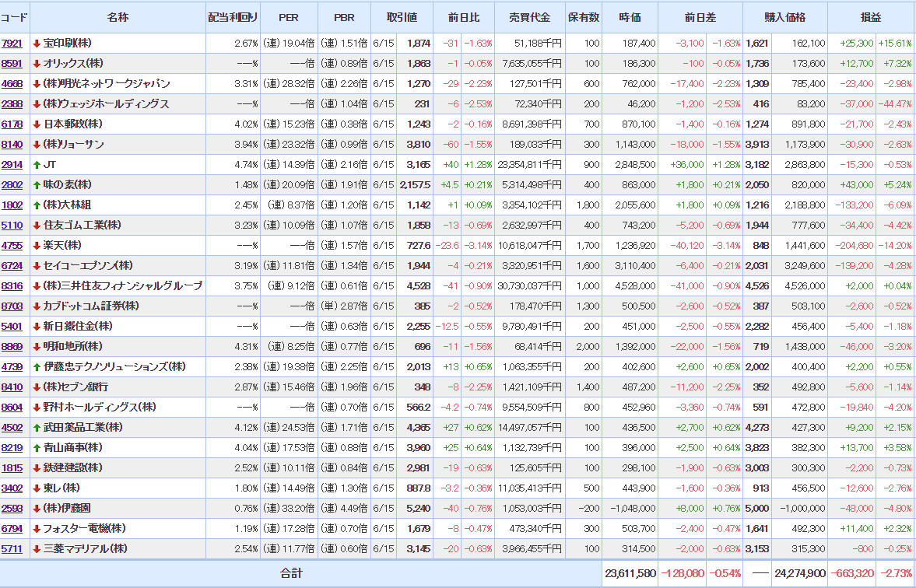Follow the 8316 stock code link
Screen dimensions: 916x588
(x=12, y=286)
